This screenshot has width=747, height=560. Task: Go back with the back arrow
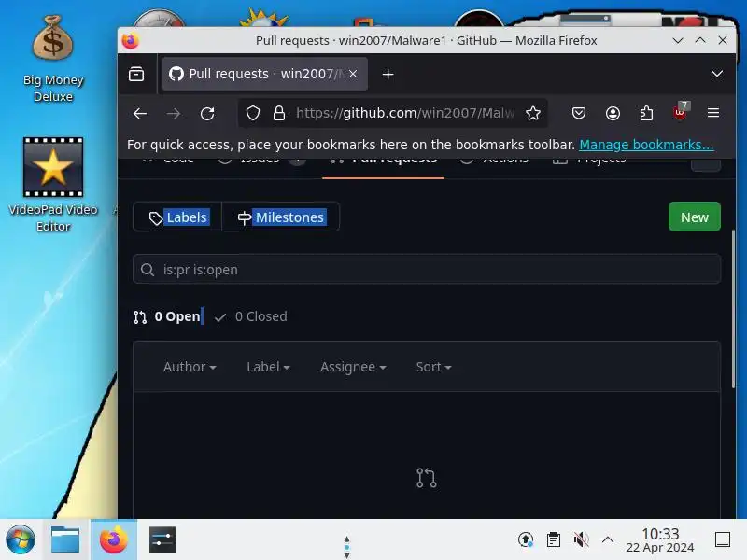[x=140, y=113]
